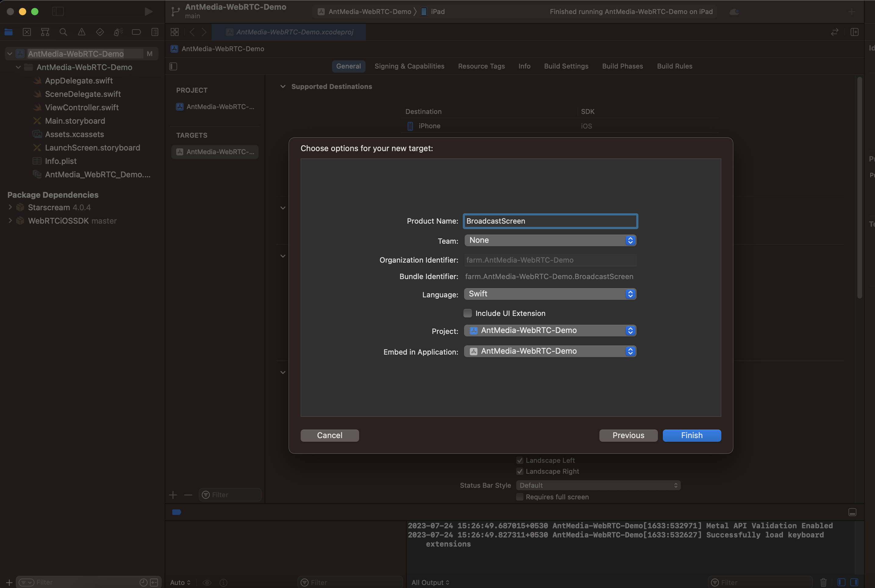875x588 pixels.
Task: Collapse the AntMedia-WebRTC-Demo group folder
Action: pyautogui.click(x=18, y=67)
